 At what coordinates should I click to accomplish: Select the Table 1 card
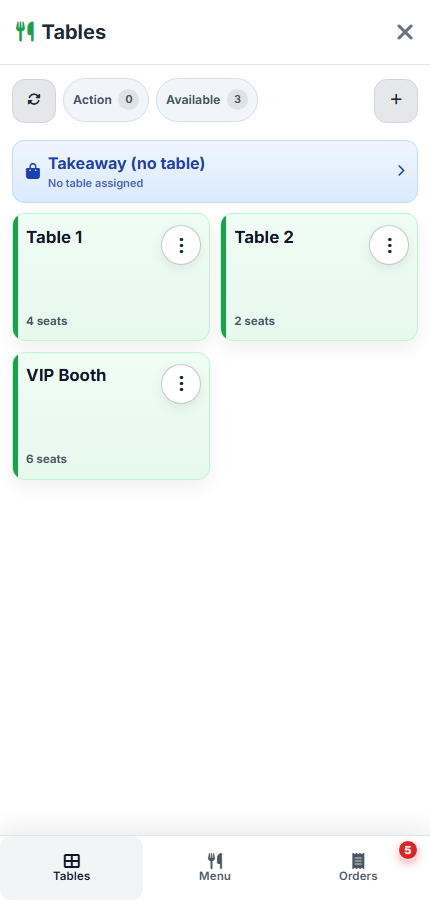tap(111, 277)
